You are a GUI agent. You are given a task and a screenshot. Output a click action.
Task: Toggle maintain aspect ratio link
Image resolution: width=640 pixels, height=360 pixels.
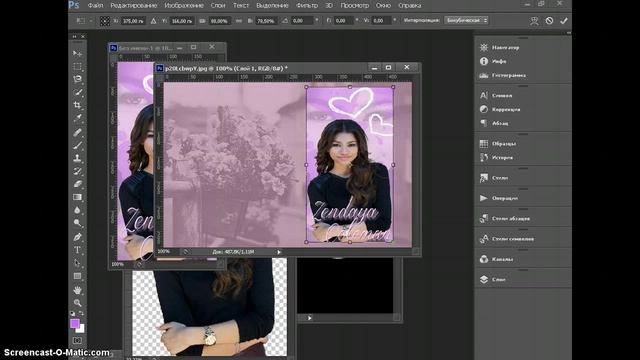pos(239,21)
